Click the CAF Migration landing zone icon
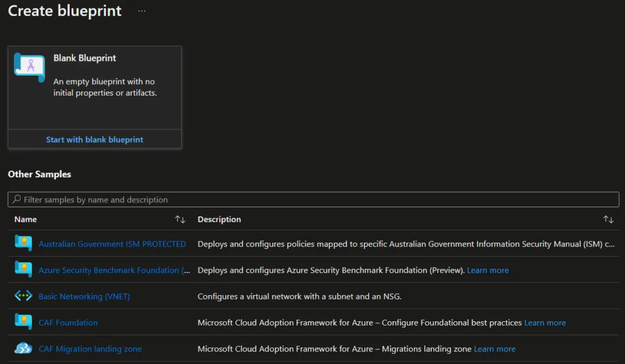The image size is (625, 364). click(x=23, y=349)
